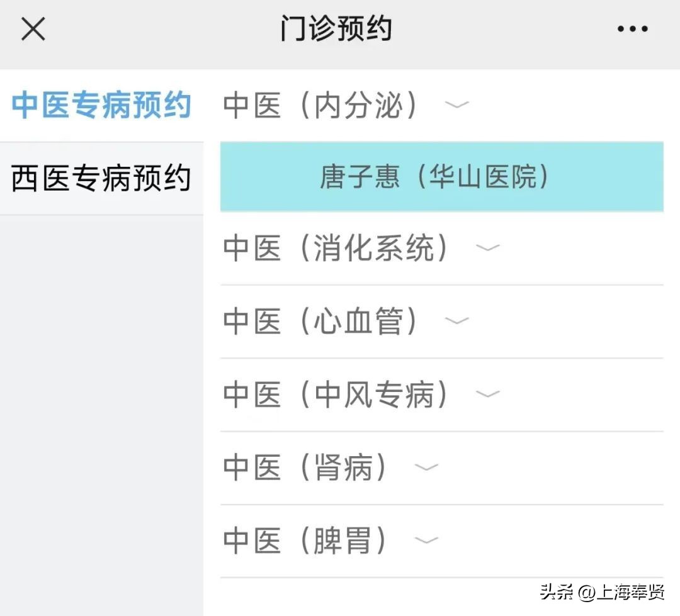Click the chevron beside 中医（中风专病）
Image resolution: width=680 pixels, height=616 pixels.
(x=489, y=395)
